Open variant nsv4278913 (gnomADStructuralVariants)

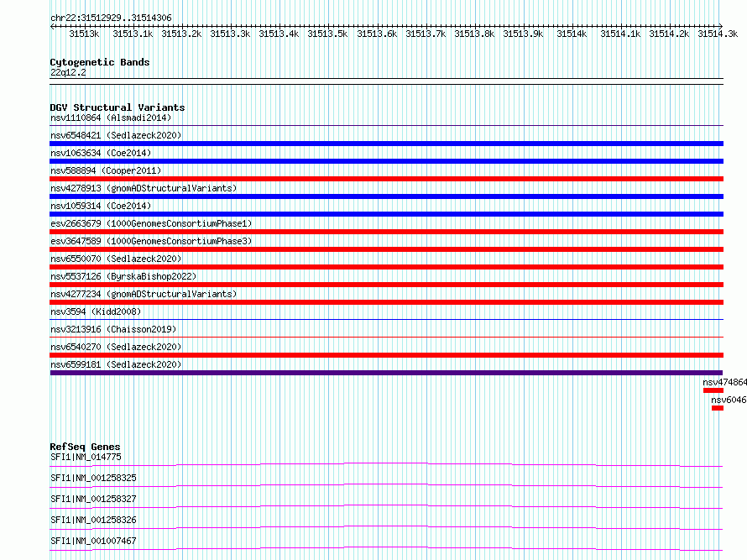click(x=144, y=188)
